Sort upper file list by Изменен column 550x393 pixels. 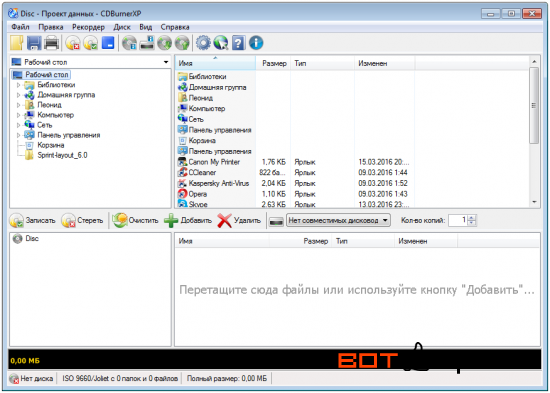pyautogui.click(x=384, y=64)
